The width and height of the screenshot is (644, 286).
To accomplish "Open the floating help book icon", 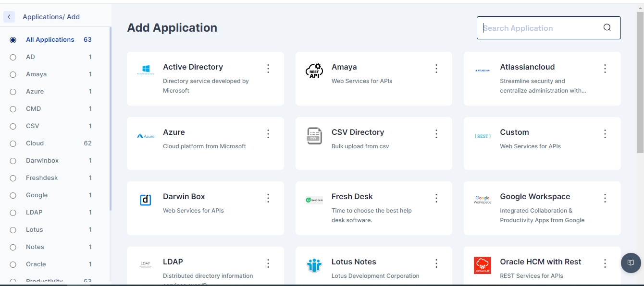I will click(631, 263).
